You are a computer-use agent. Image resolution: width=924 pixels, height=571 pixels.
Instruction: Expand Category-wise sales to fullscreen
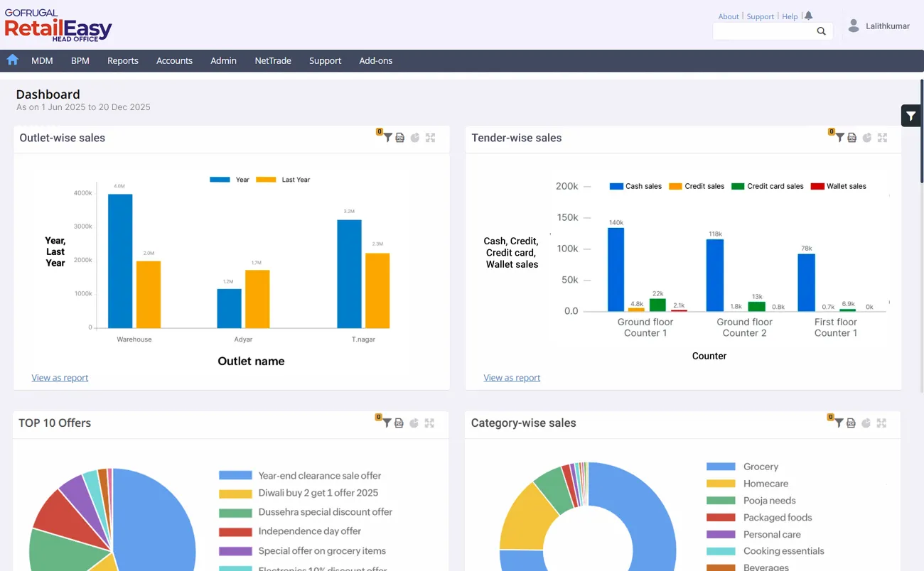881,423
